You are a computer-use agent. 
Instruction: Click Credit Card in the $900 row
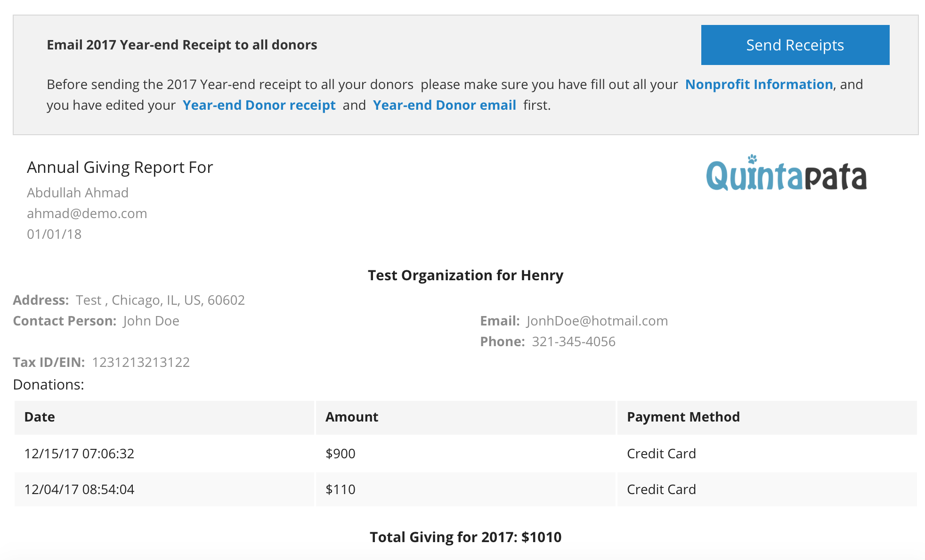(x=661, y=454)
